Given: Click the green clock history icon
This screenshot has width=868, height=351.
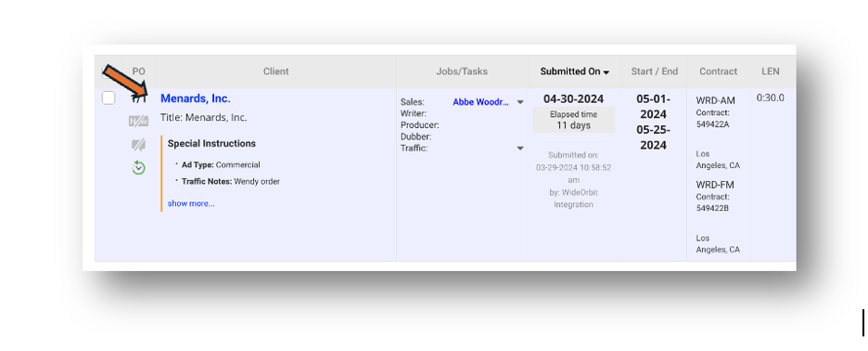Looking at the screenshot, I should coord(138,167).
